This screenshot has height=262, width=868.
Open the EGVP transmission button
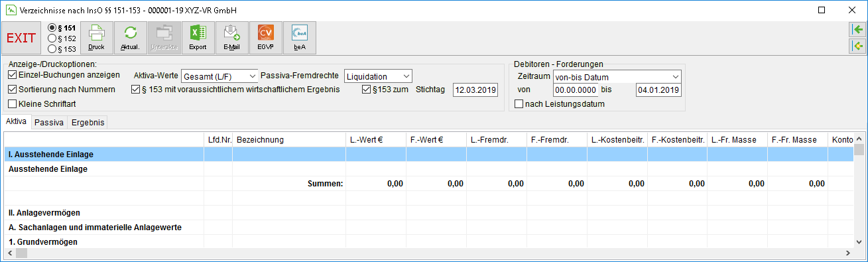point(266,38)
